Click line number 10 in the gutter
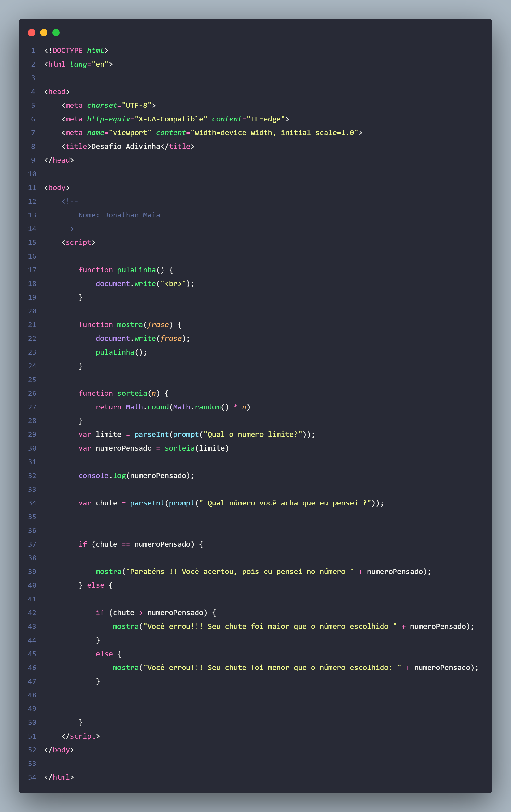This screenshot has width=511, height=812. pyautogui.click(x=32, y=174)
